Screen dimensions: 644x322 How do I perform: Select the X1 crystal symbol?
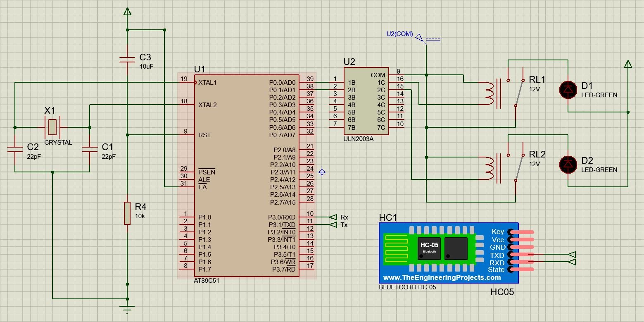click(x=52, y=127)
